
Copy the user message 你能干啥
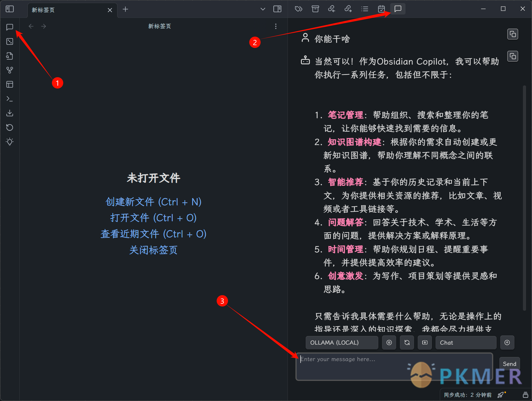[x=513, y=34]
